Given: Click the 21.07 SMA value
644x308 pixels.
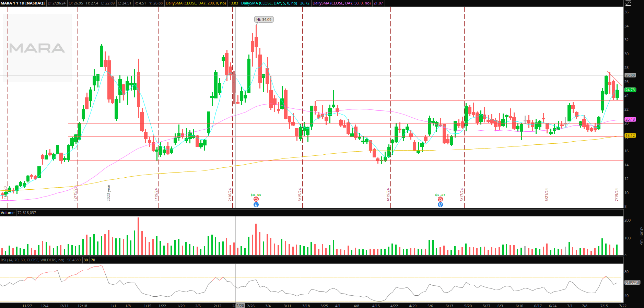Looking at the screenshot, I should point(378,3).
